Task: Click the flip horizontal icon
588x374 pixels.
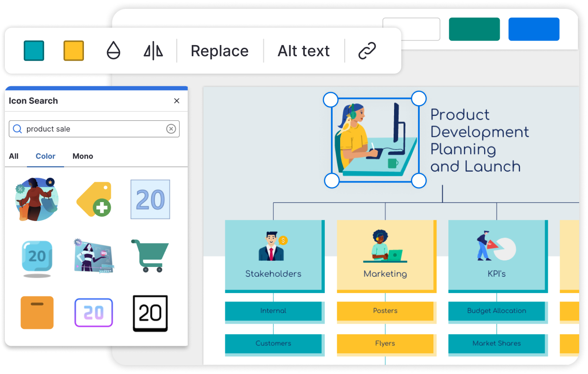Action: click(152, 50)
